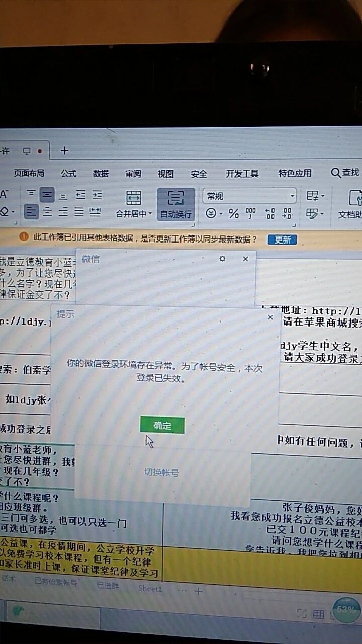The image size is (362, 644).
Task: Toggle the 自动换行 wrap text button
Action: (x=175, y=204)
